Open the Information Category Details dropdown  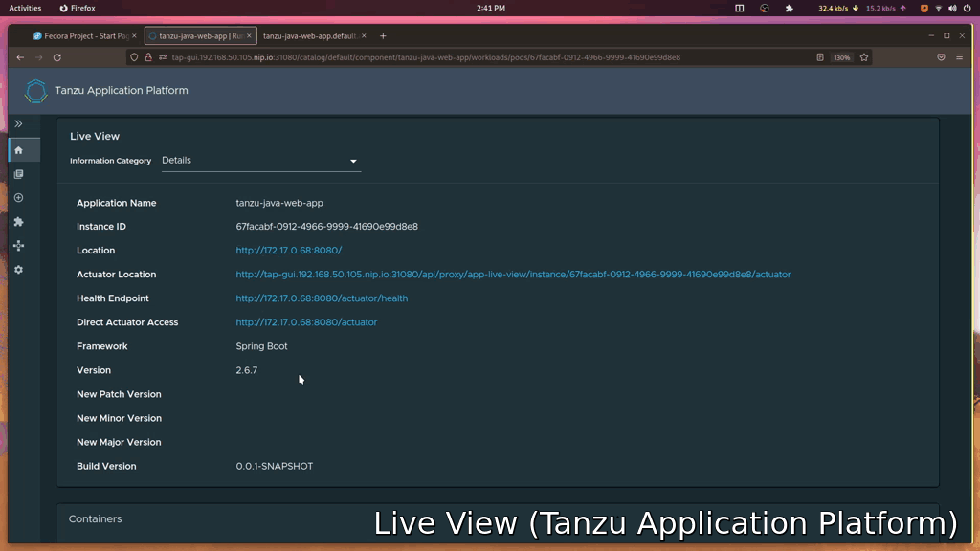click(260, 161)
